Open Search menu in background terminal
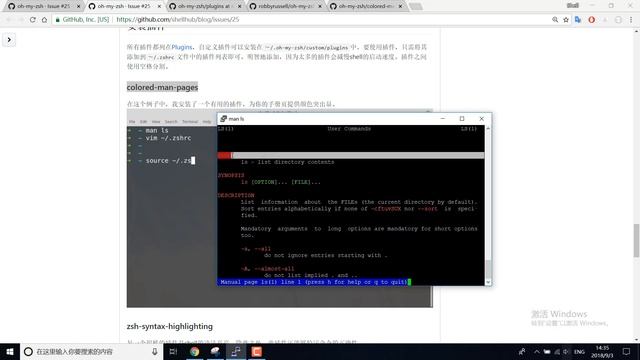 tap(171, 122)
